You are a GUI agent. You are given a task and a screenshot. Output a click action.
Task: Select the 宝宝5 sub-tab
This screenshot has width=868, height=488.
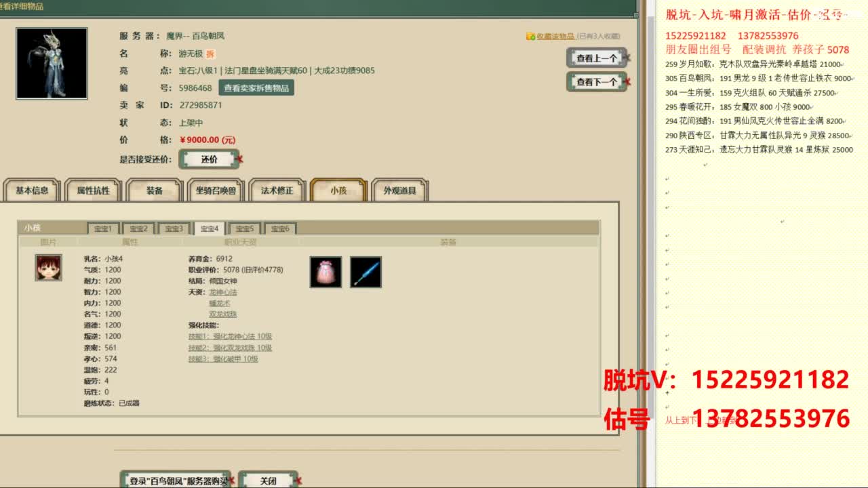(x=244, y=228)
